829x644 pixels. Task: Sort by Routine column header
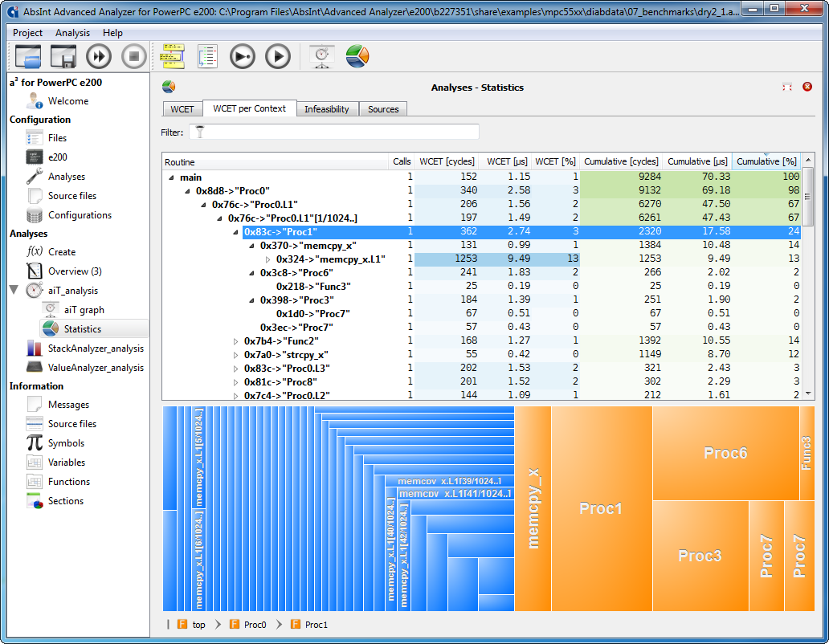coord(275,161)
